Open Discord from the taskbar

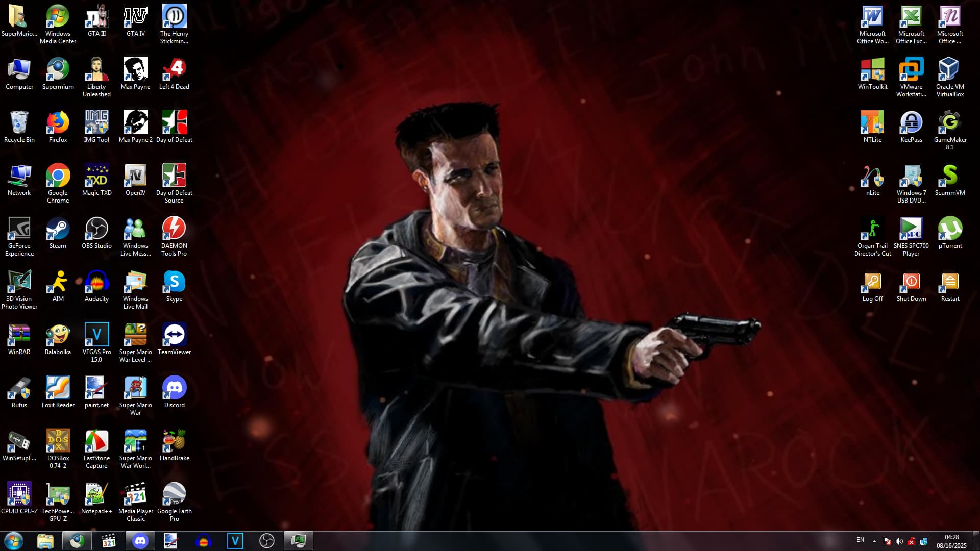[140, 541]
